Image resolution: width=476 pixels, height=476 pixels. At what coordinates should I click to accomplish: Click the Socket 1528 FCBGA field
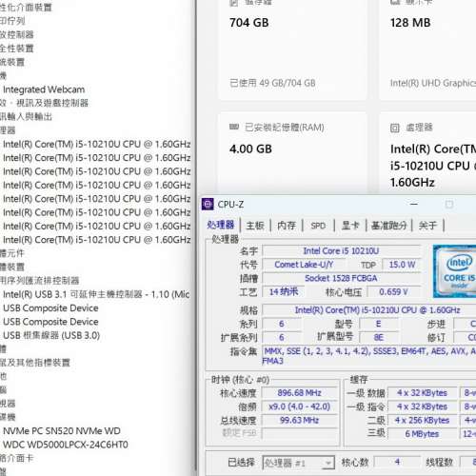(x=341, y=278)
